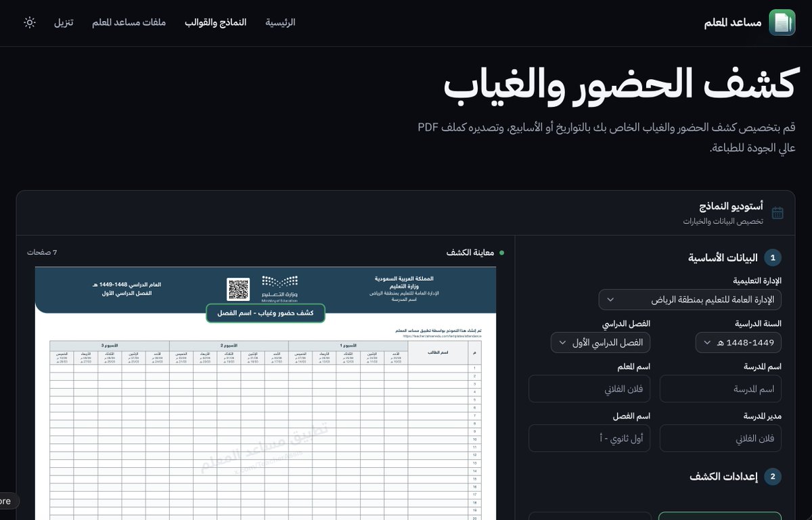This screenshot has height=520, width=812.
Task: Click the معاينة الكشف label
Action: pos(470,252)
